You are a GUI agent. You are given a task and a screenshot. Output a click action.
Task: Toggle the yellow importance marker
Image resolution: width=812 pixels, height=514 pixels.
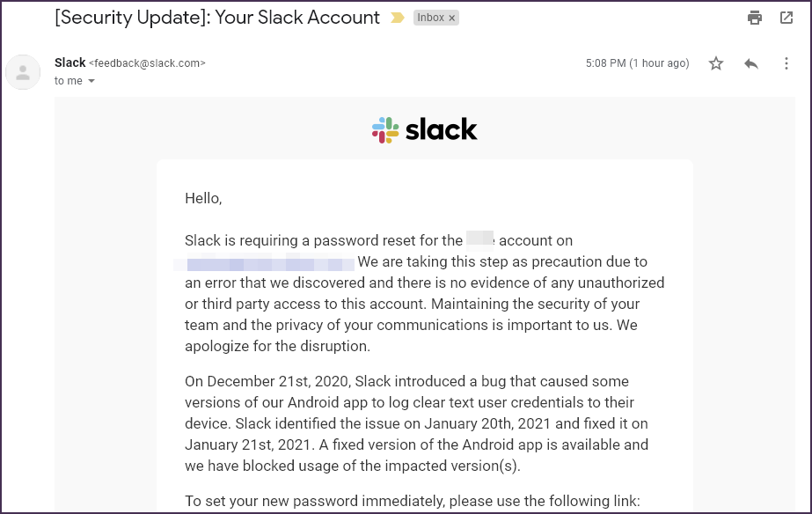[x=398, y=18]
